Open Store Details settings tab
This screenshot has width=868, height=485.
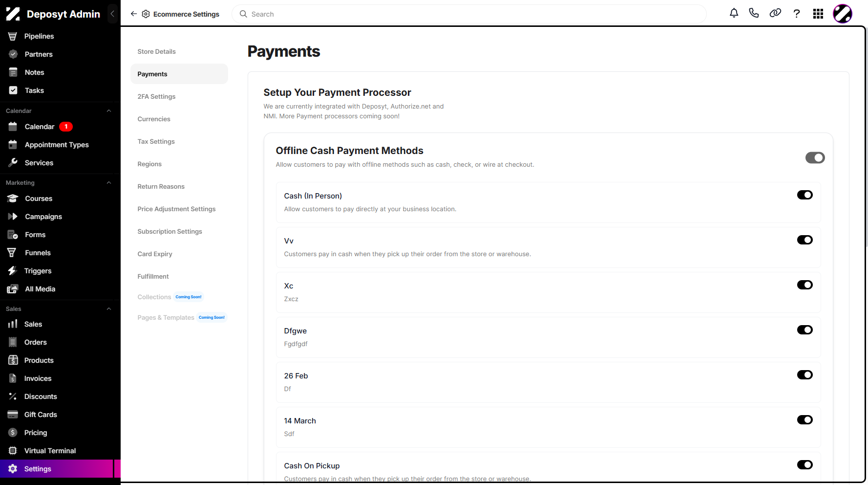point(179,51)
